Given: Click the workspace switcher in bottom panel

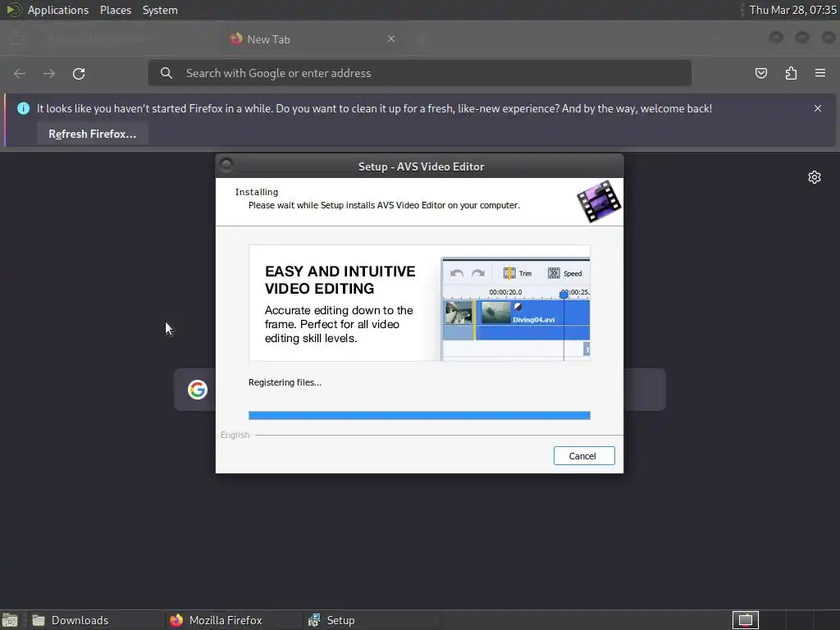Looking at the screenshot, I should click(745, 620).
